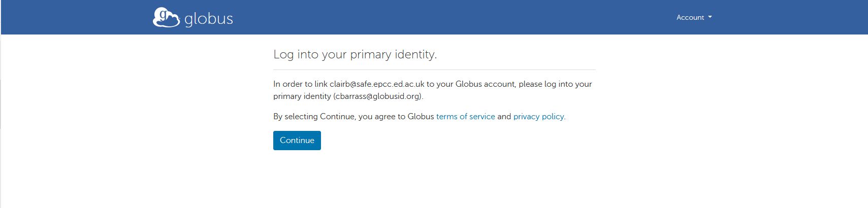
Task: Click the Globus cloud logo icon
Action: click(x=166, y=17)
